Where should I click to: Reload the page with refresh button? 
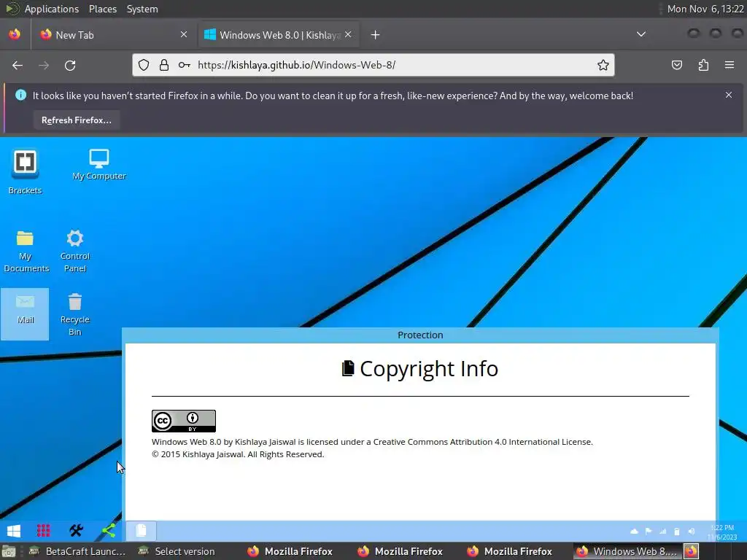[x=70, y=65]
